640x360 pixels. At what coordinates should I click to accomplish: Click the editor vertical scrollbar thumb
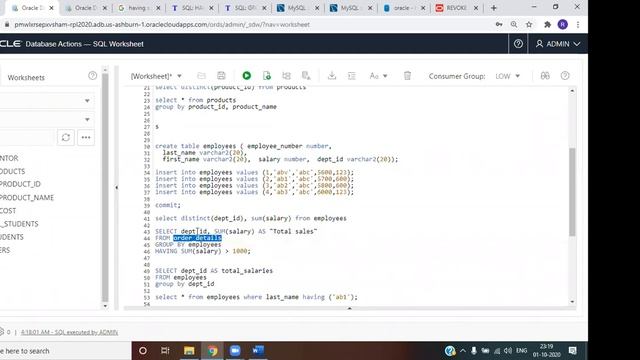tap(572, 192)
